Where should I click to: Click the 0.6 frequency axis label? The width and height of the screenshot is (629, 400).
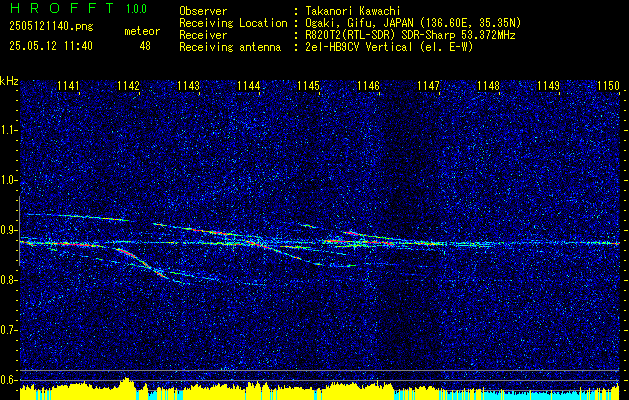pos(9,380)
